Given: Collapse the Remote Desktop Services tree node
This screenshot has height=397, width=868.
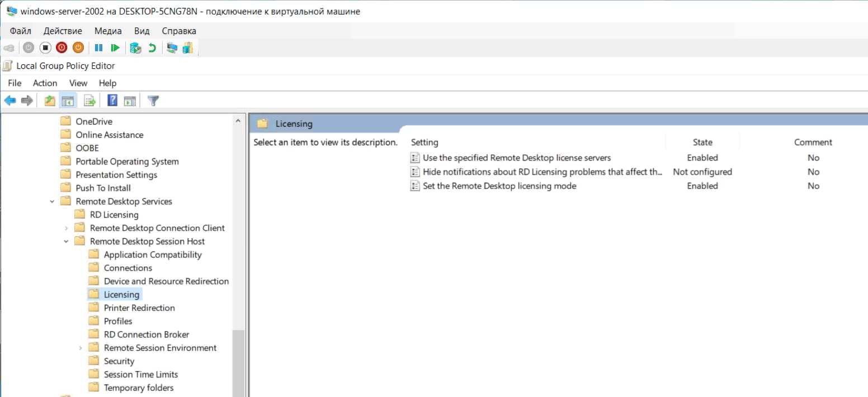Looking at the screenshot, I should (52, 201).
